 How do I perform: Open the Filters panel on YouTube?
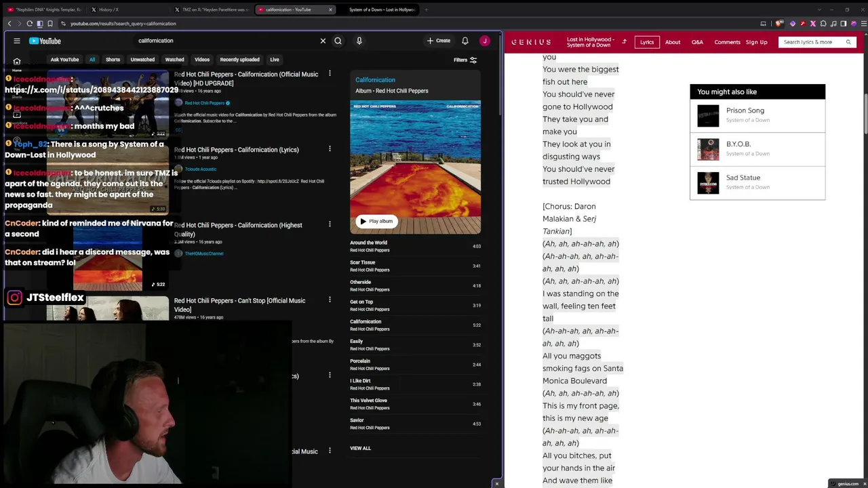(x=465, y=60)
